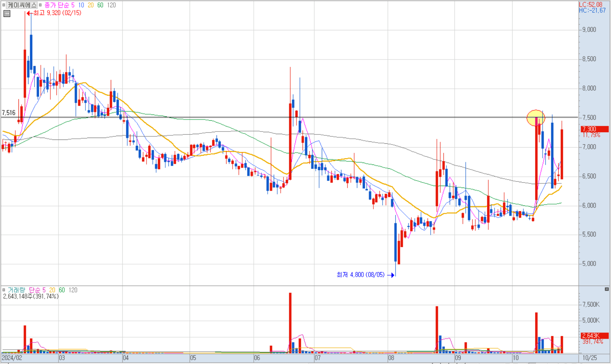The height and width of the screenshot is (364, 611).
Task: Click the 7,516 horizontal line label
Action: 8,113
